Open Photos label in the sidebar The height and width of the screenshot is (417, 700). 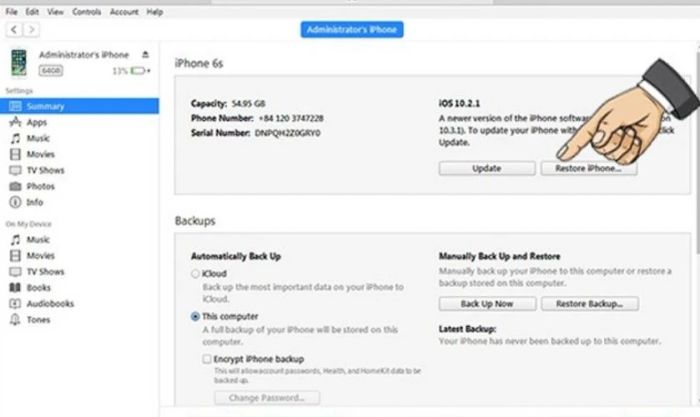coord(41,186)
